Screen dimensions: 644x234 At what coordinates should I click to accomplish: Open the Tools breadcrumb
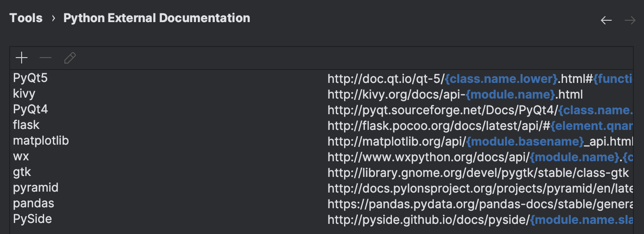tap(26, 18)
